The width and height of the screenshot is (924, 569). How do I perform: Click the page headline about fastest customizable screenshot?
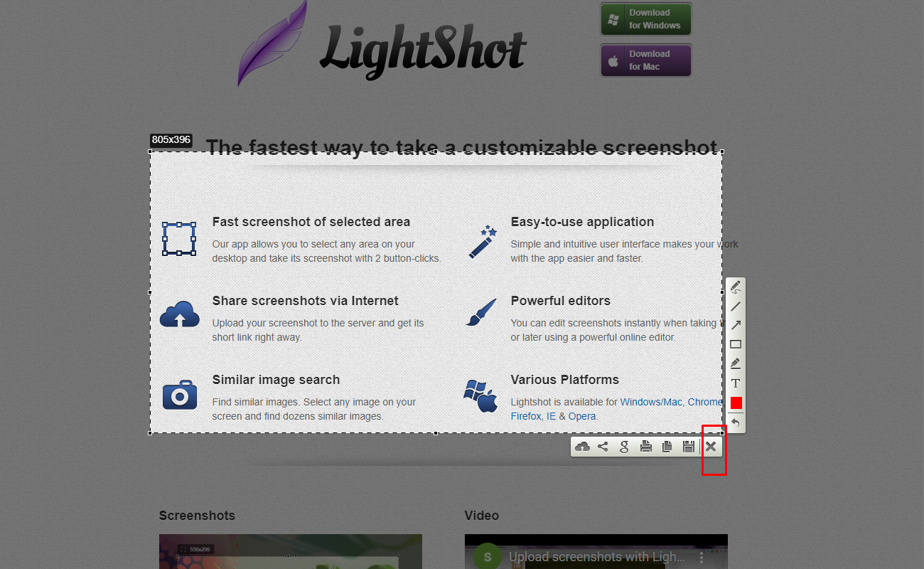tap(461, 147)
